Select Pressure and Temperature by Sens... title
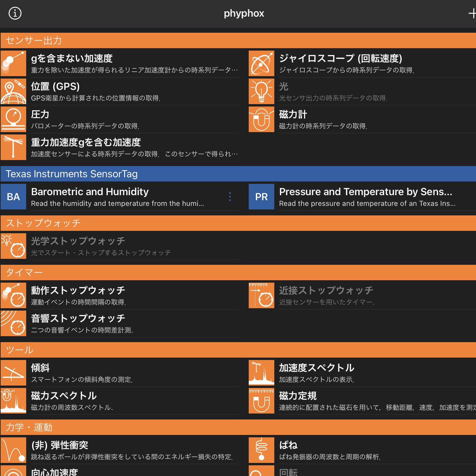The width and height of the screenshot is (476, 476). coord(366,192)
